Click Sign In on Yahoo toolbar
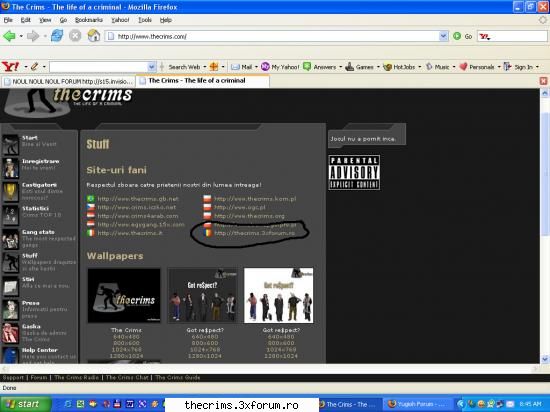 pyautogui.click(x=518, y=67)
